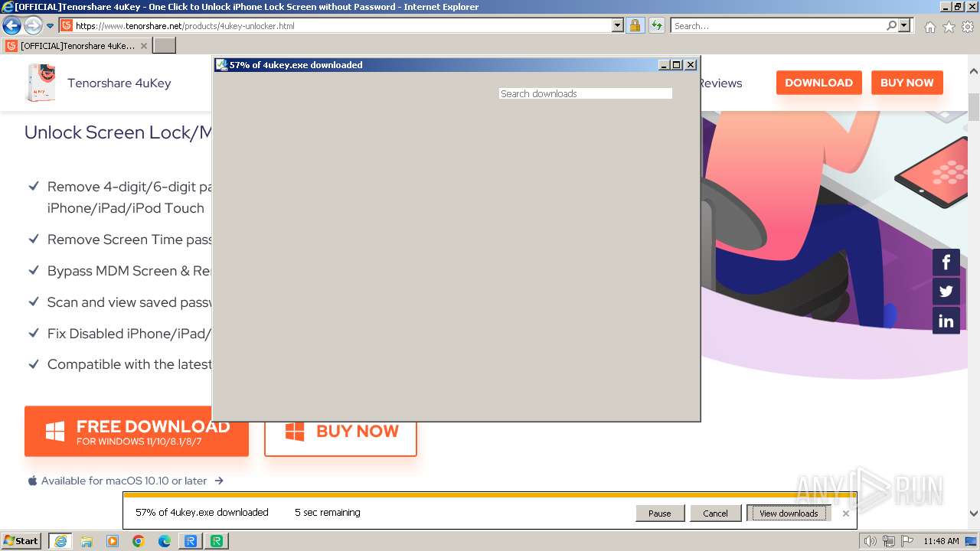Open the security lock report icon
Viewport: 980px width, 551px height.
pyautogui.click(x=635, y=25)
